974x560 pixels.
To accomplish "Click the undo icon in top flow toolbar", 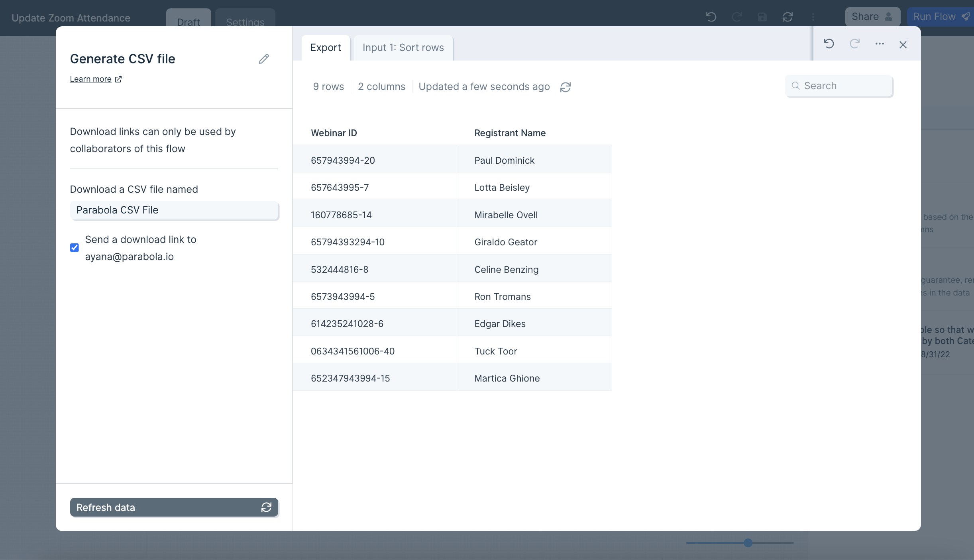I will tap(711, 17).
